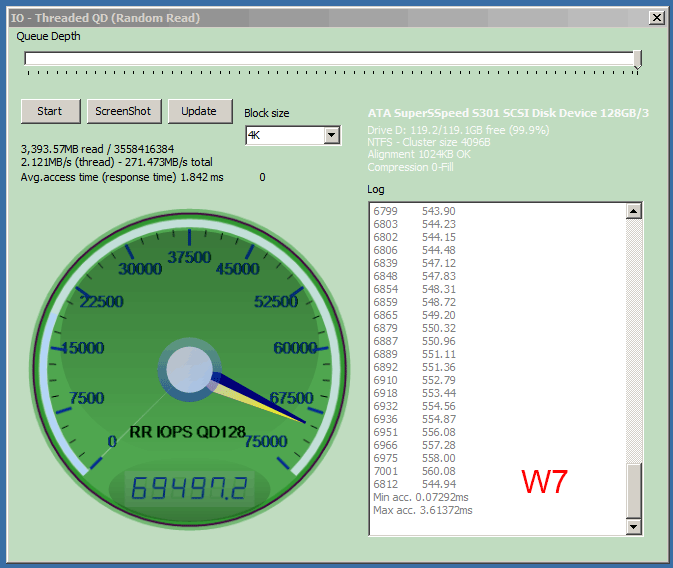
Task: Select log entry 7001 560.08
Action: click(x=414, y=471)
